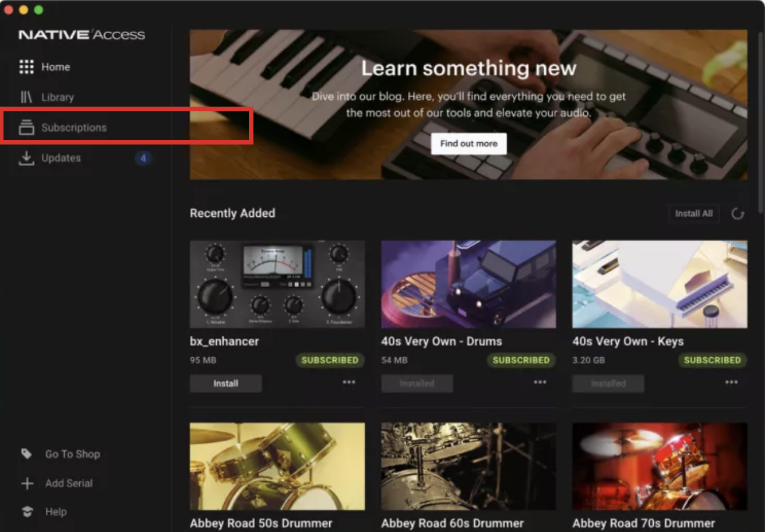Click the Abbey Road 60s Drummer title
This screenshot has height=532, width=765.
tap(453, 523)
